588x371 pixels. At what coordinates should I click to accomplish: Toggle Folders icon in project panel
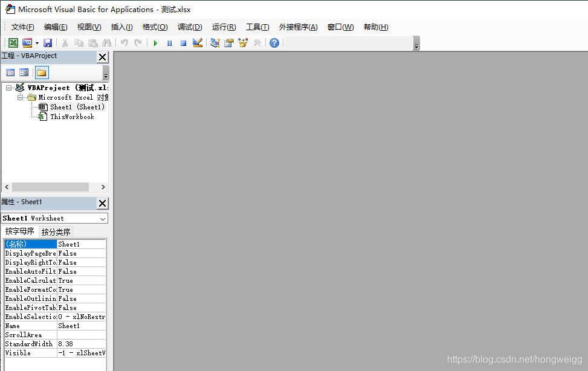tap(42, 73)
